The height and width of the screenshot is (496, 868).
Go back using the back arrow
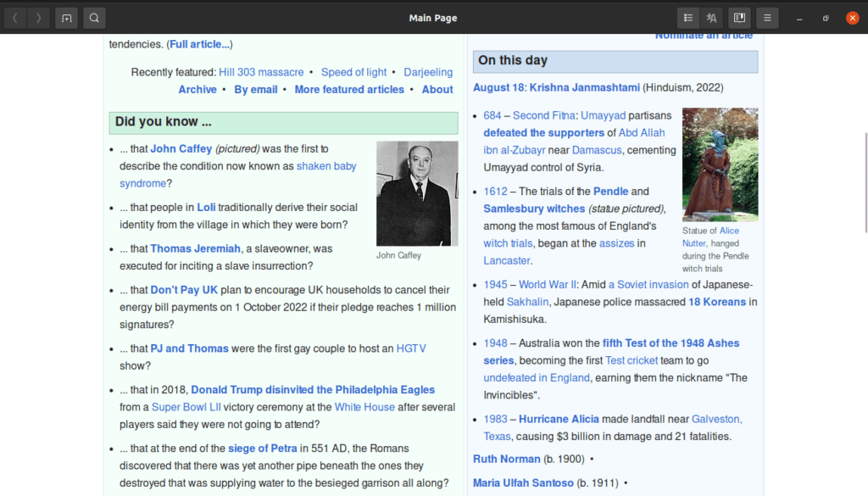point(15,18)
